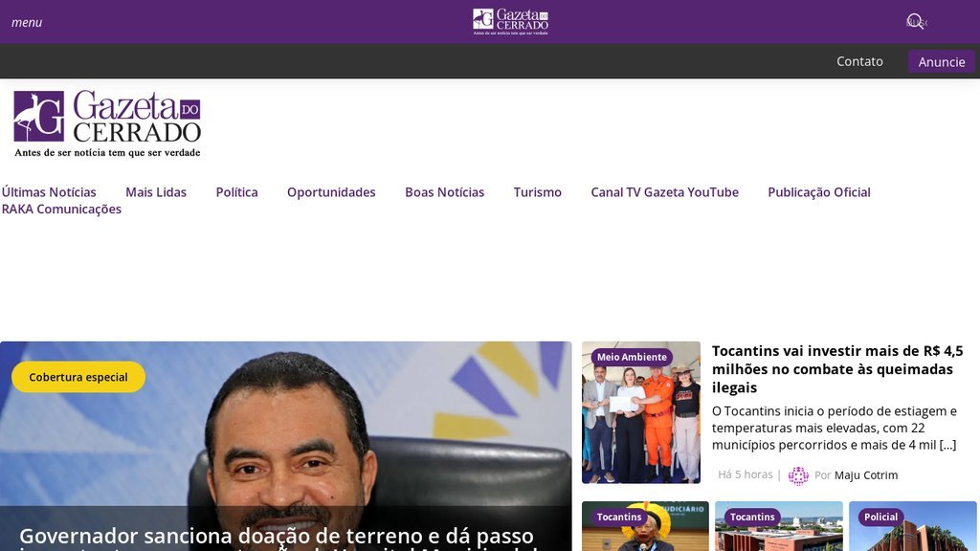Open author Maju Cotrim's page

click(865, 475)
